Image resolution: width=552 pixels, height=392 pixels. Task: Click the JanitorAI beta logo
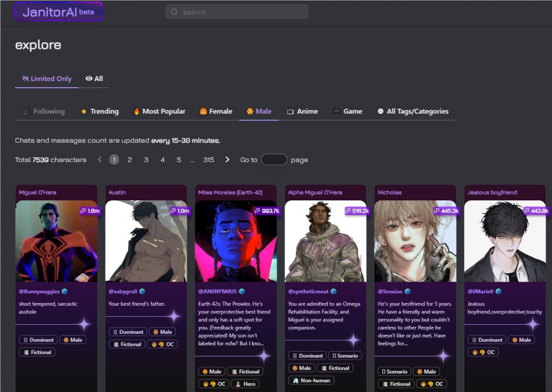tap(58, 12)
